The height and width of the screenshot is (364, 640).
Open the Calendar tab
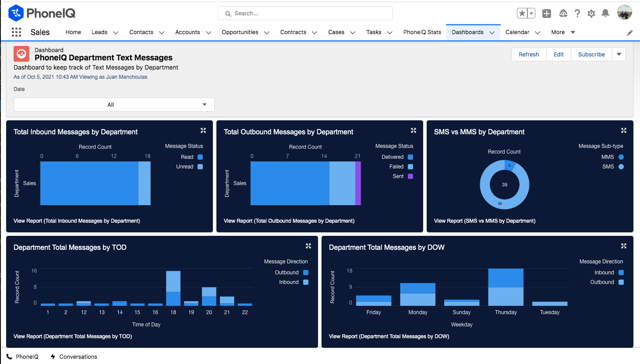517,32
